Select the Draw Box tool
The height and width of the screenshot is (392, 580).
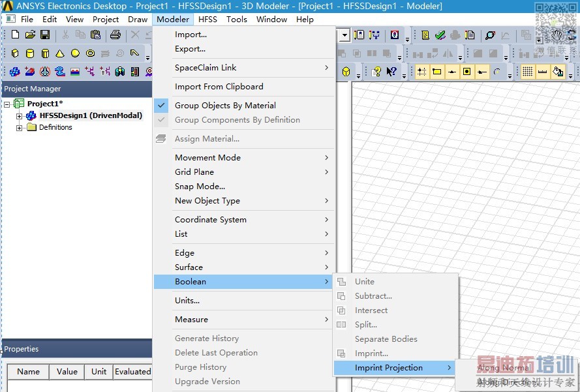[15, 53]
